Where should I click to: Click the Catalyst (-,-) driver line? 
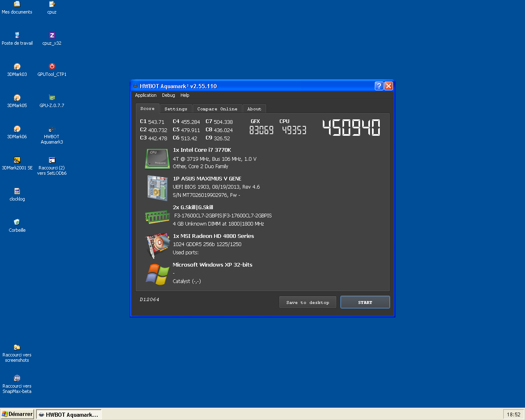click(x=187, y=281)
